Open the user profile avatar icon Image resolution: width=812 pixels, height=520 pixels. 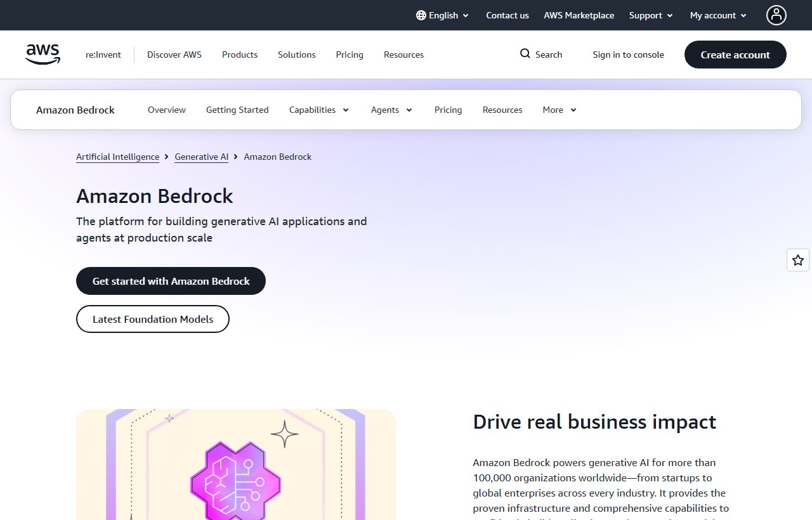776,15
